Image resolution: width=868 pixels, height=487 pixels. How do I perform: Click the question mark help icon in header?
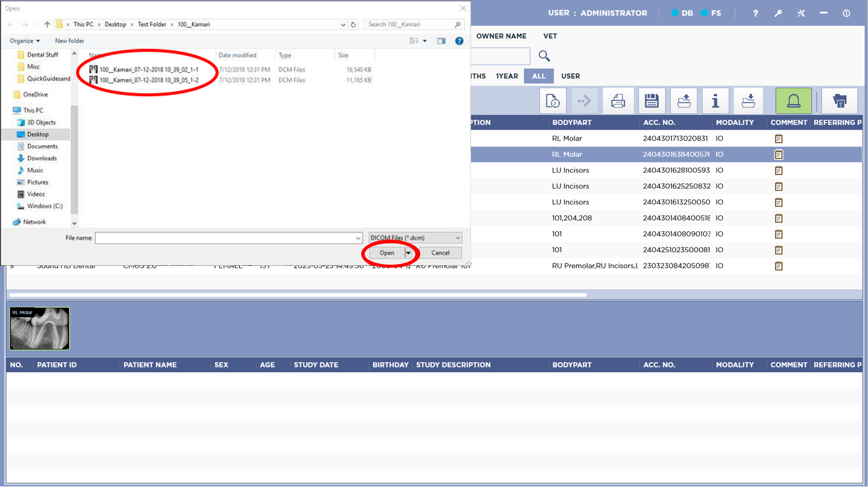pyautogui.click(x=755, y=13)
